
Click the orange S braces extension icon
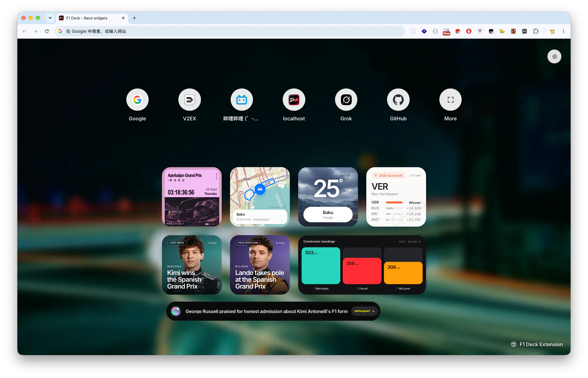(x=513, y=31)
